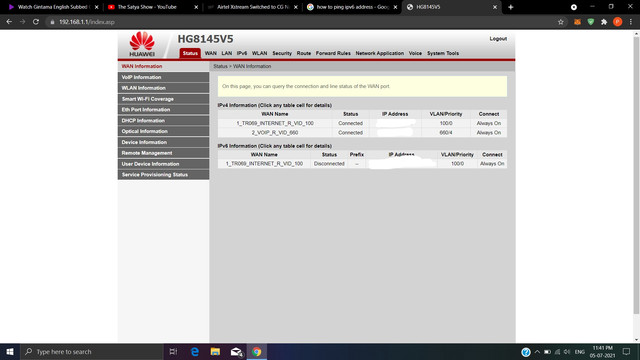This screenshot has width=640, height=360.
Task: Click the Windows Start button
Action: coord(10,351)
